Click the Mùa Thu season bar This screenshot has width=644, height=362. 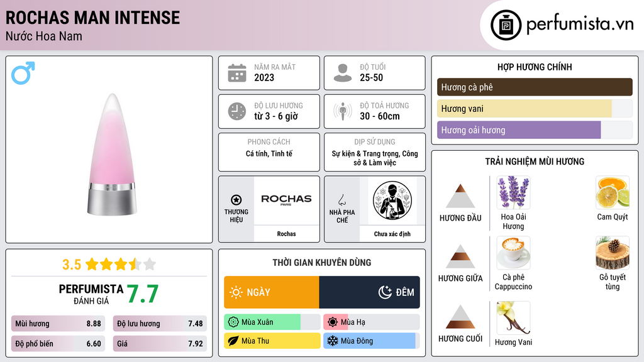coord(272,341)
